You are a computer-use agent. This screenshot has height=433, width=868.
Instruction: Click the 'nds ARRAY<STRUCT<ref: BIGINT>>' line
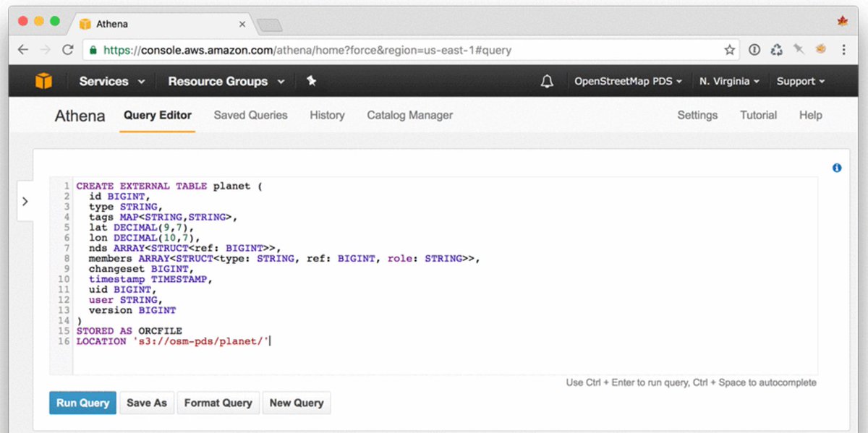pos(184,248)
